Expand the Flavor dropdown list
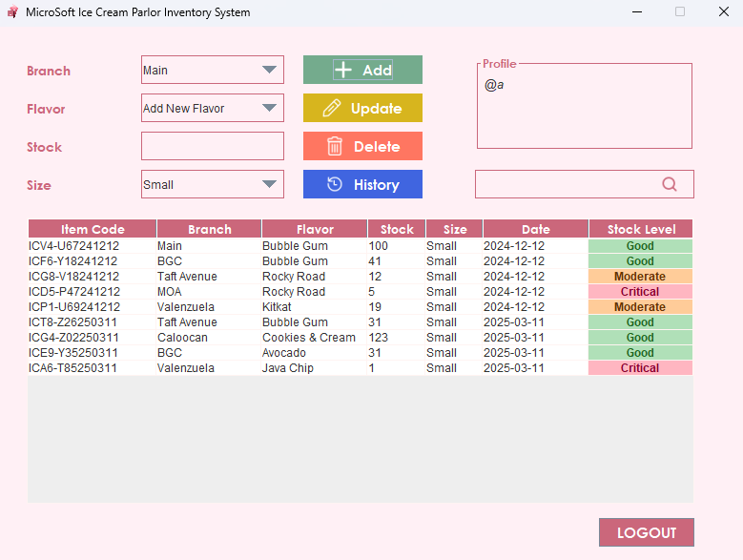This screenshot has height=560, width=743. tap(269, 108)
